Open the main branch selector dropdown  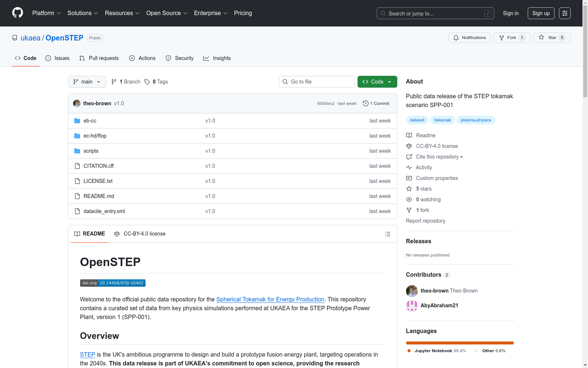(x=87, y=82)
